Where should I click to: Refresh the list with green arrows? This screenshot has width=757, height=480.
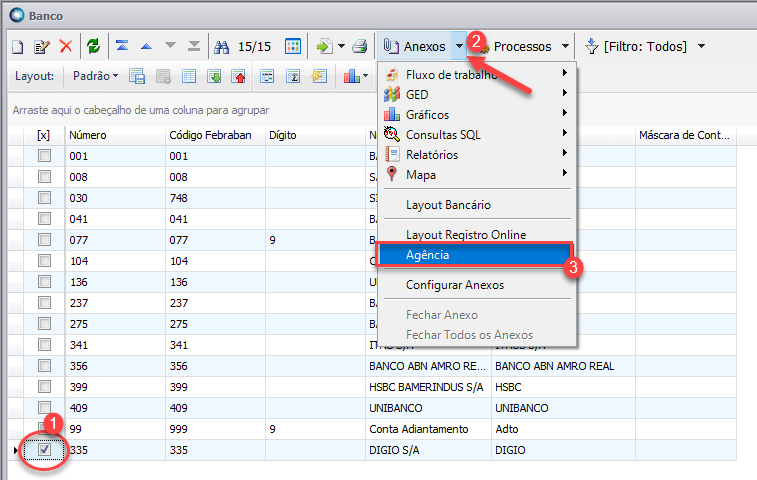pos(93,46)
